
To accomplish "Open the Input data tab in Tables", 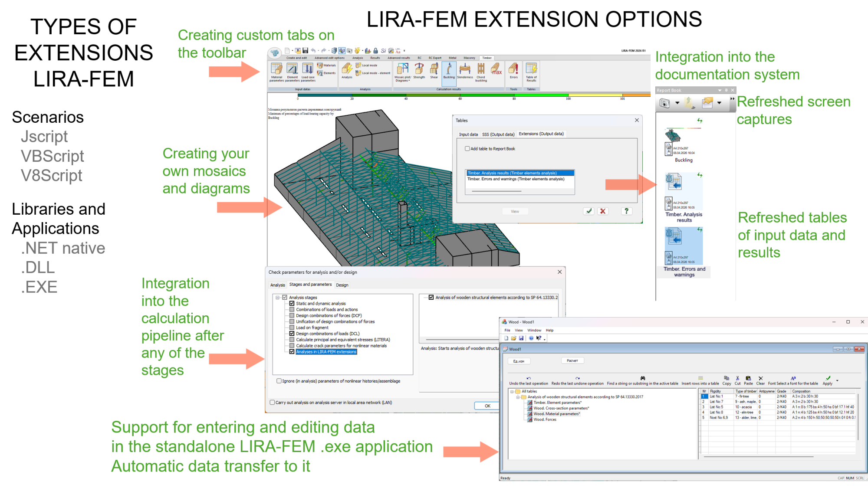I will click(x=468, y=134).
